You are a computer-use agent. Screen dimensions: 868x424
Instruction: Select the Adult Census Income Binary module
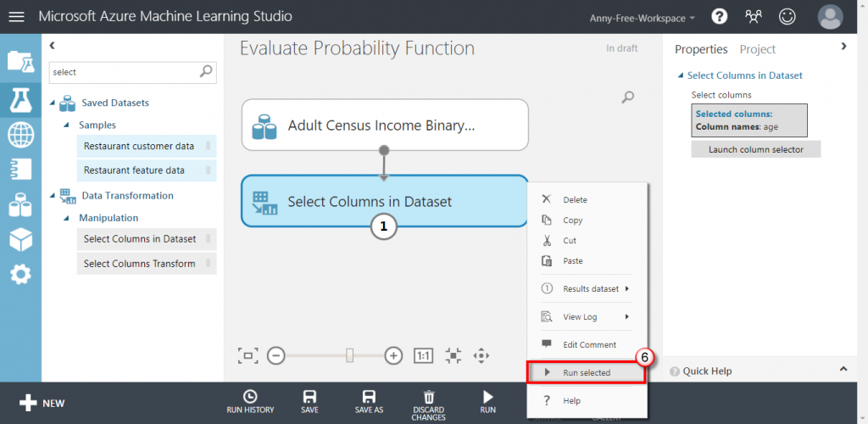coord(385,126)
